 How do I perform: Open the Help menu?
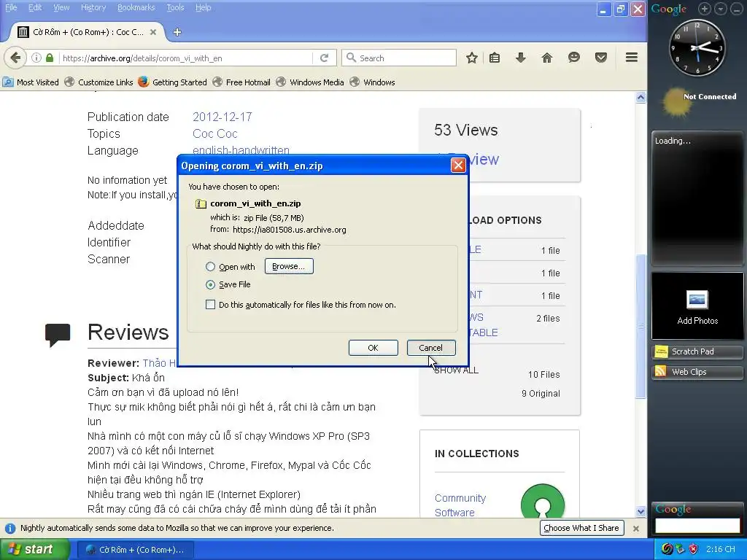(x=203, y=7)
